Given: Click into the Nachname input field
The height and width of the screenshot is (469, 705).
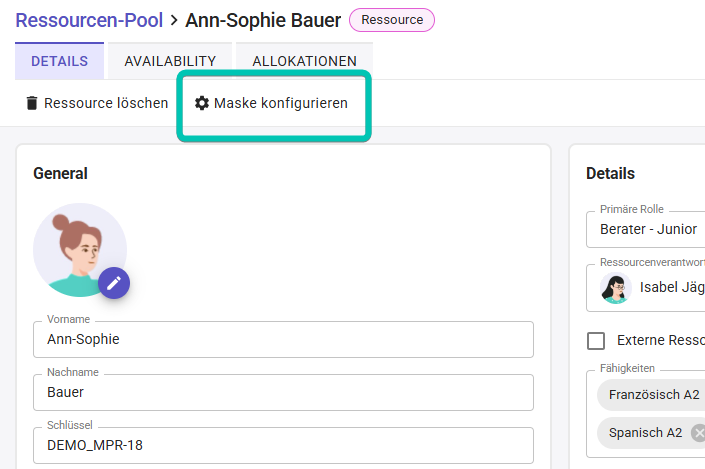Looking at the screenshot, I should pyautogui.click(x=283, y=393).
